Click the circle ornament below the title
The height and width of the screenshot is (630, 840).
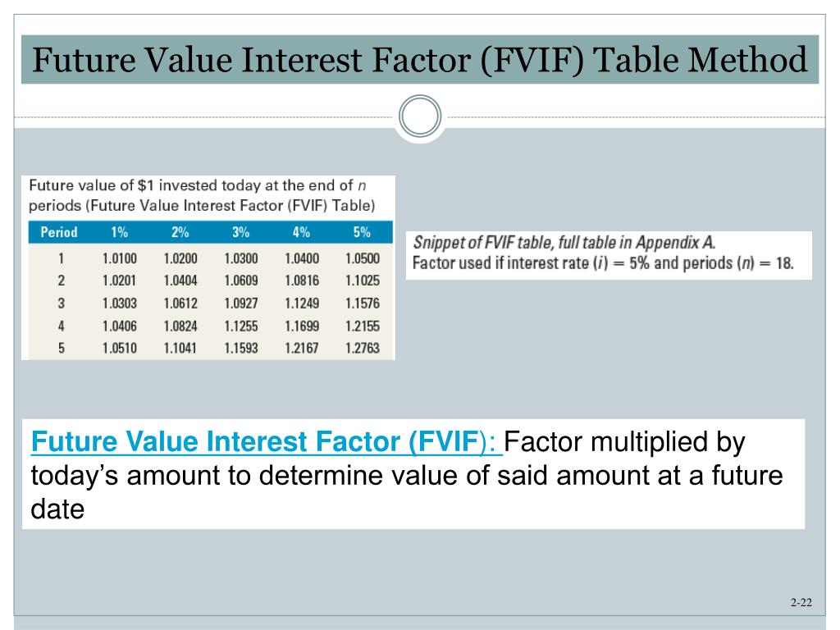(420, 116)
